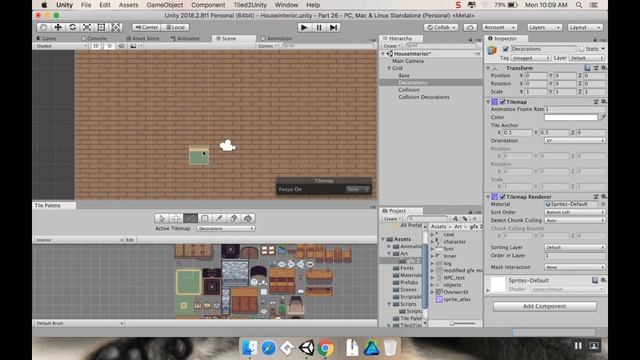
Task: Open Active Tilemap Decorations dropdown
Action: [226, 229]
